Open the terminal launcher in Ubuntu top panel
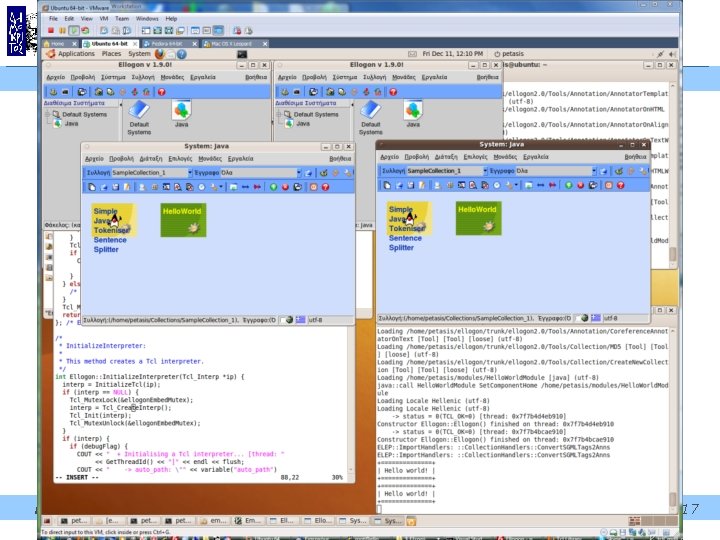The height and width of the screenshot is (540, 720). tap(242, 54)
